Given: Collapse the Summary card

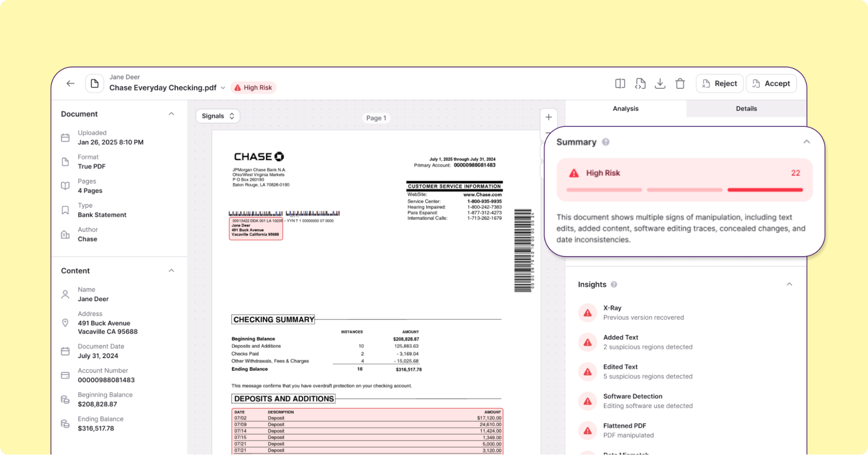Looking at the screenshot, I should pos(806,142).
